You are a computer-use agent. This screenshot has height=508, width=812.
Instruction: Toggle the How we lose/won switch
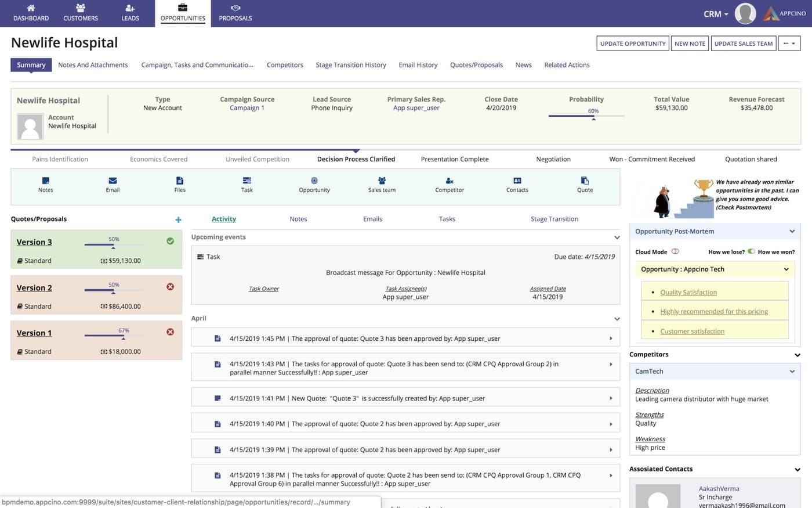click(x=751, y=251)
